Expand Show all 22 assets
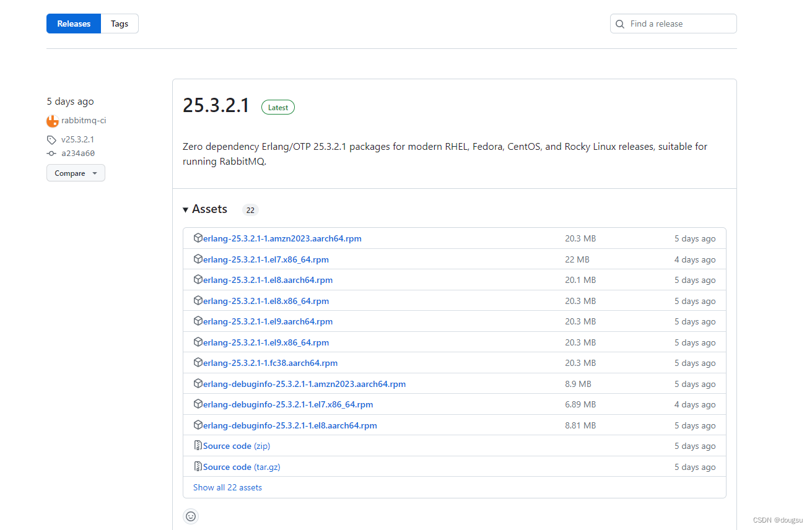 coord(227,487)
